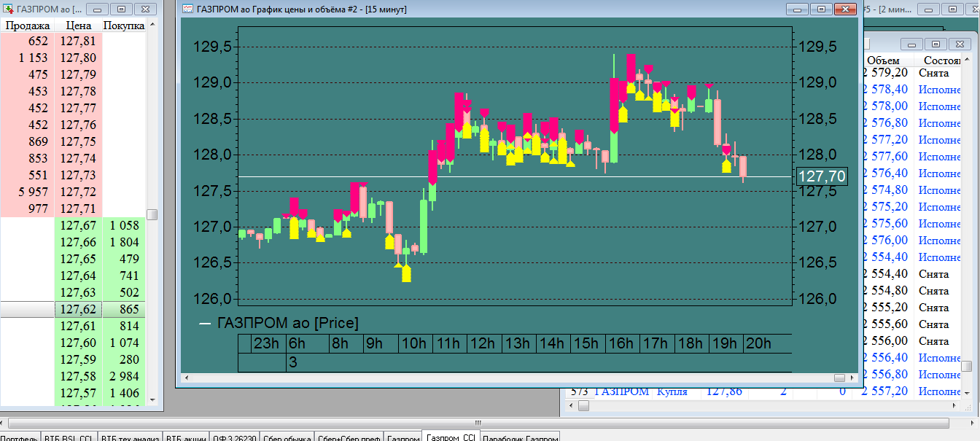Select bid price 127,60

78,343
